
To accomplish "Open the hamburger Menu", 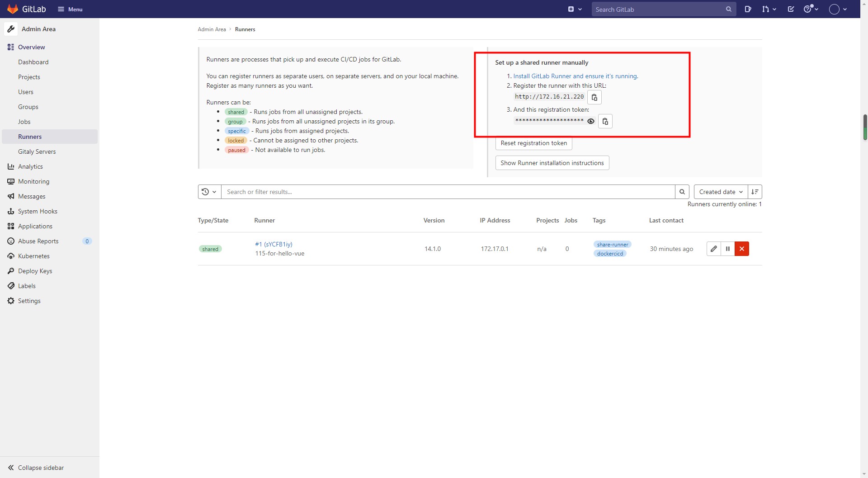I will [x=70, y=9].
